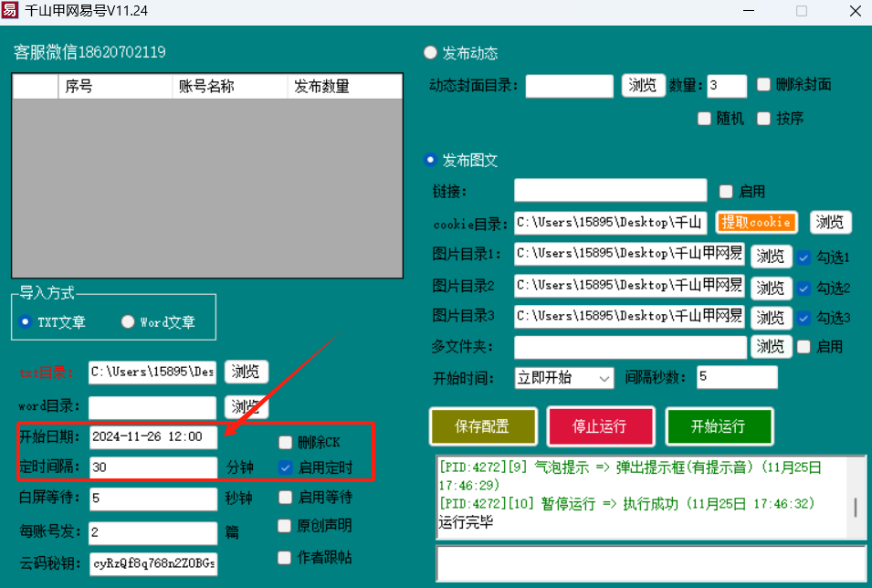This screenshot has width=872, height=588.
Task: Click the 每账号发 count field
Action: [x=152, y=533]
